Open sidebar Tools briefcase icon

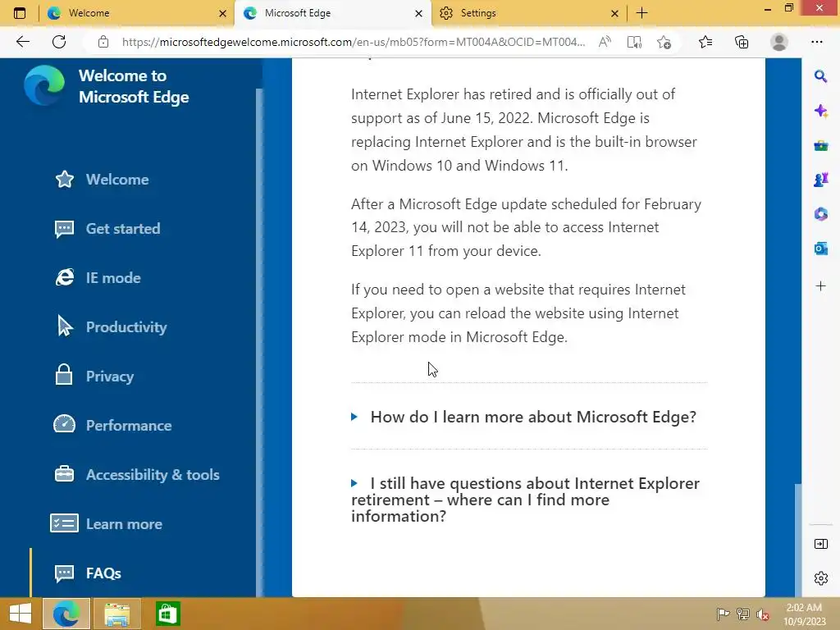(820, 146)
